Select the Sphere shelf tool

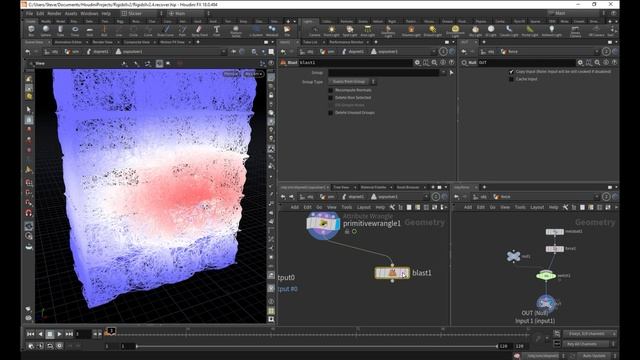(x=46, y=30)
